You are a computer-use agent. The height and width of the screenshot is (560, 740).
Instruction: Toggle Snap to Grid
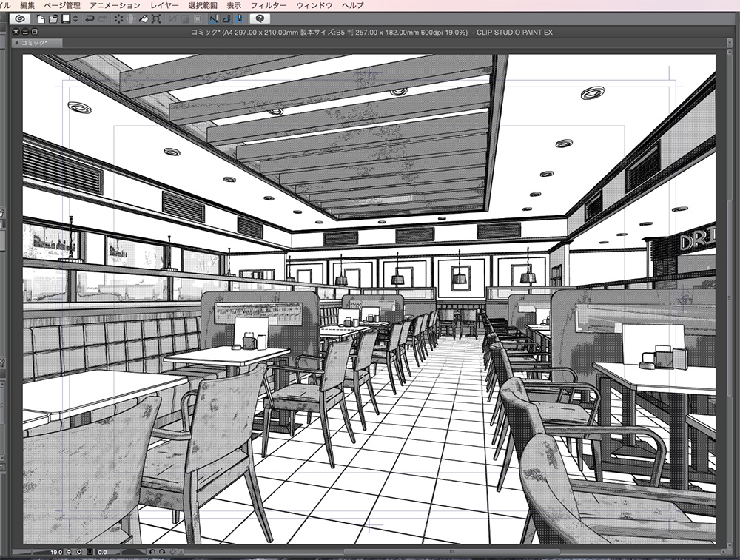pyautogui.click(x=239, y=19)
